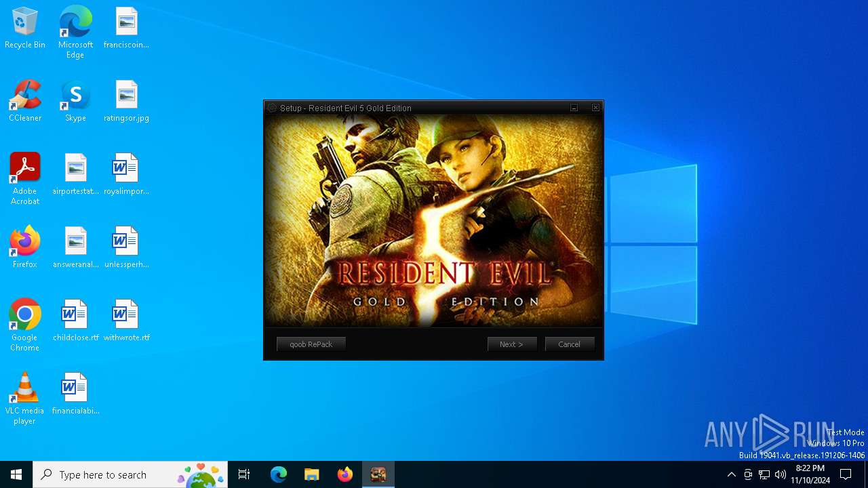Image resolution: width=868 pixels, height=488 pixels.
Task: Select the Google Chrome desktop shortcut
Action: 25,325
